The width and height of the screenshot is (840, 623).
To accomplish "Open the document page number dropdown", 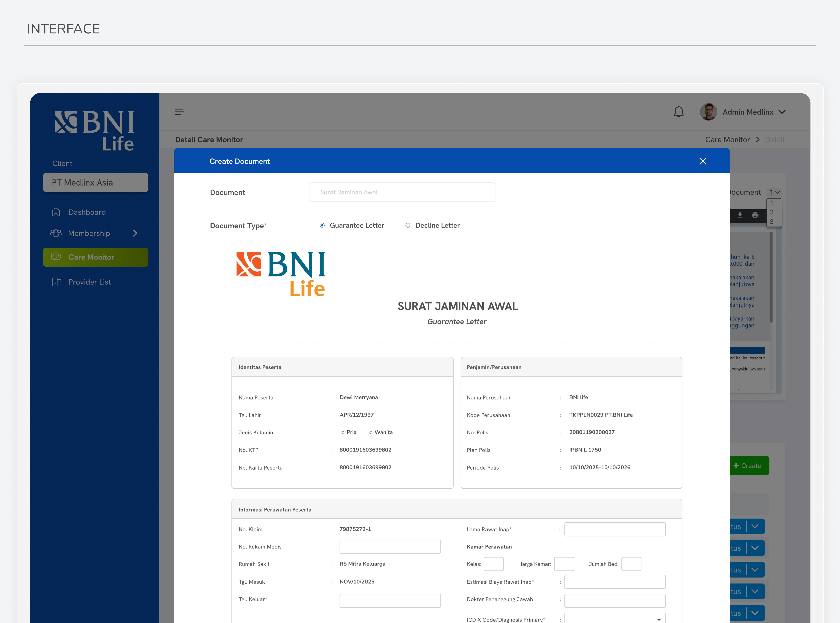I will (774, 192).
